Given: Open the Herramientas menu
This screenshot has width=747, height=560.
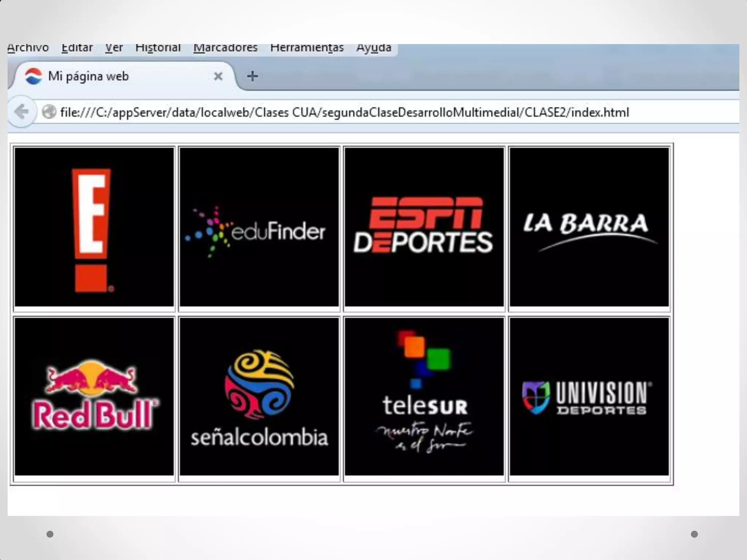Looking at the screenshot, I should pos(307,48).
